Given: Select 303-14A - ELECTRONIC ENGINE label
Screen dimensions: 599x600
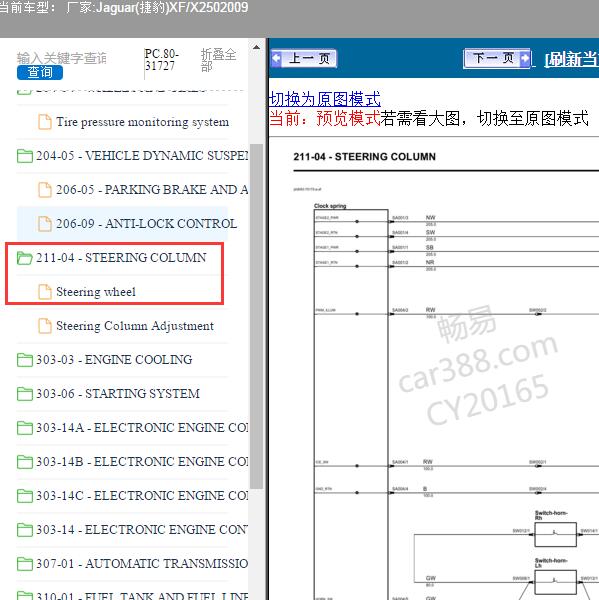Looking at the screenshot, I should tap(142, 427).
